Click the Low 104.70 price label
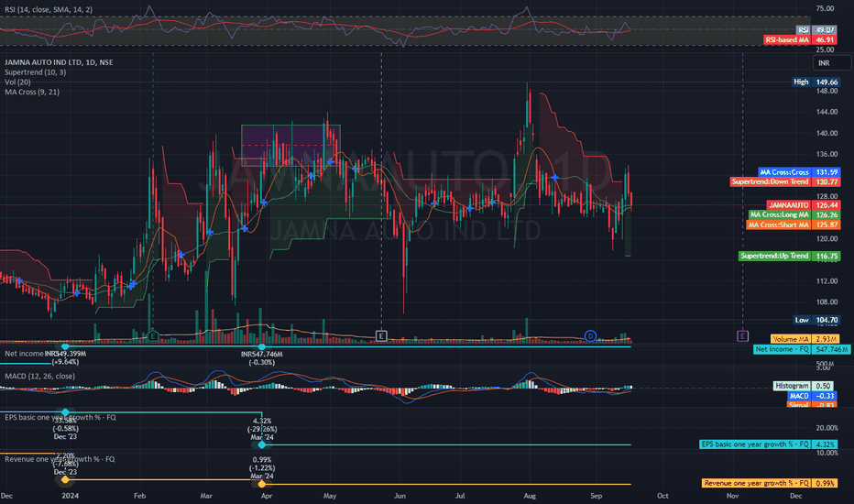This screenshot has width=854, height=504. (816, 321)
